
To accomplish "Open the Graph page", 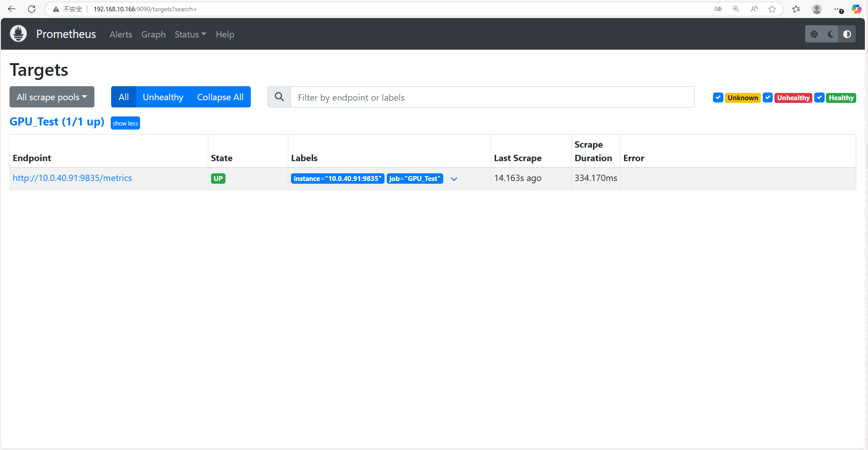I will (153, 34).
